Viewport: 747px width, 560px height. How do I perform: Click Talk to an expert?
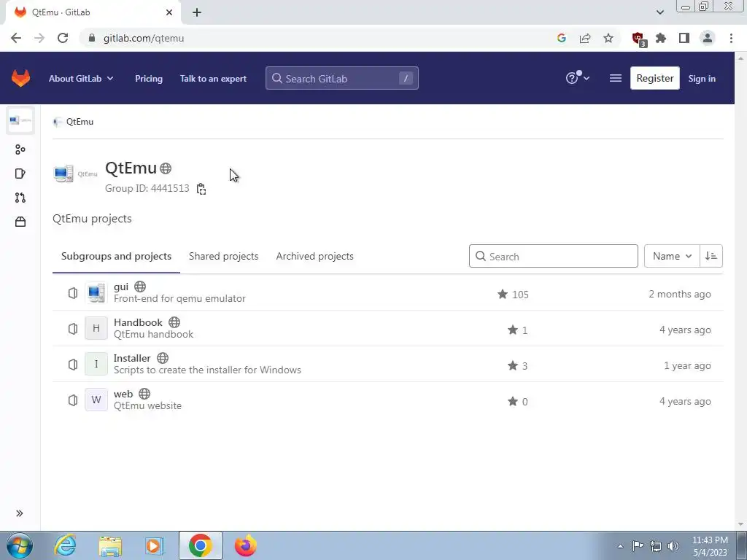tap(213, 79)
